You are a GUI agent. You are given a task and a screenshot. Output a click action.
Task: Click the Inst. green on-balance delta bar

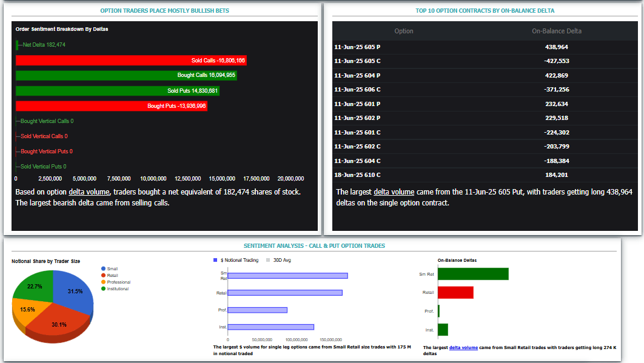point(443,329)
